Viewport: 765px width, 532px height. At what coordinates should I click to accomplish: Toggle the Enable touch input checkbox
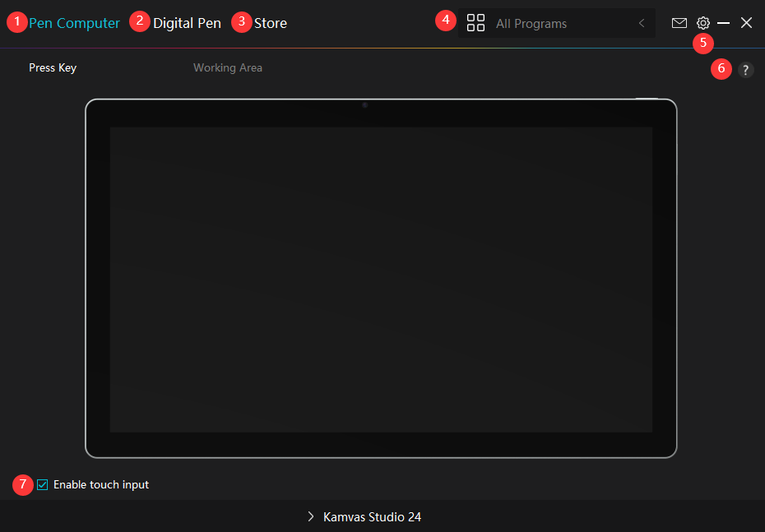43,485
